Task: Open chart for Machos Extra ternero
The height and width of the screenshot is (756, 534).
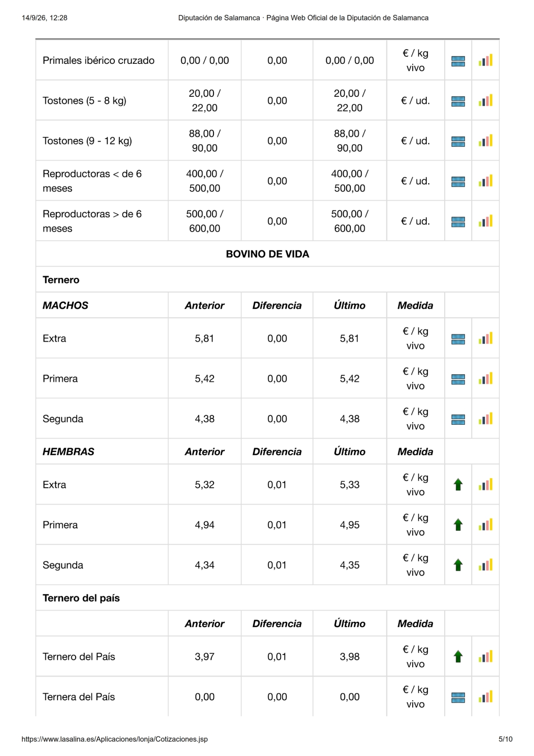Action: pyautogui.click(x=485, y=338)
